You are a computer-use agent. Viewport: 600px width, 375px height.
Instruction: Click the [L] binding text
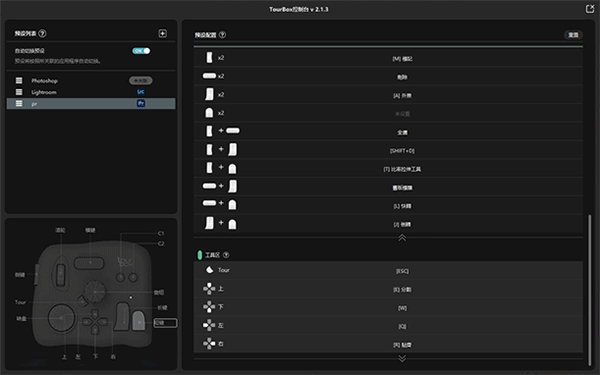403,206
